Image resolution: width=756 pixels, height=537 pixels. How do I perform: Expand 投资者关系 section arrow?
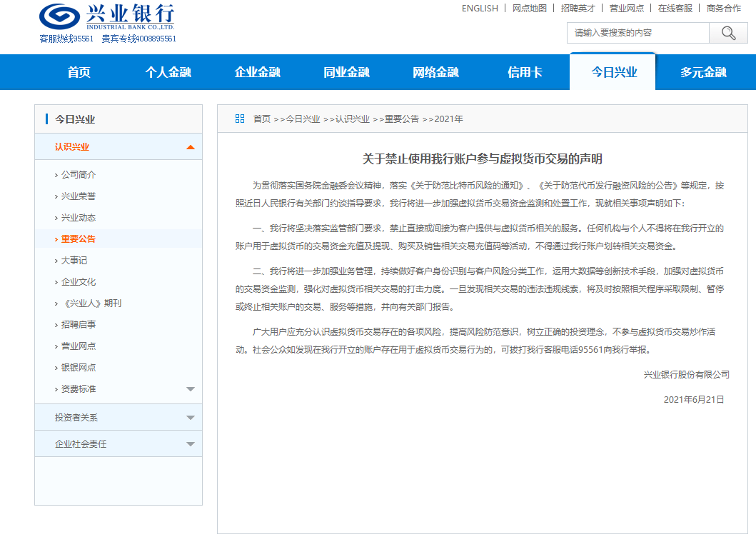click(191, 418)
